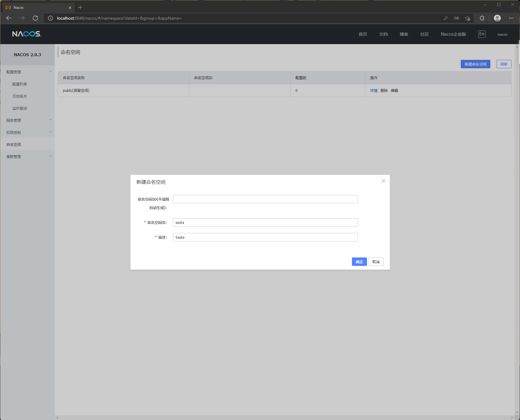Screen dimensions: 520x420
Task: Open 博客 in the top navigation
Action: click(x=404, y=34)
